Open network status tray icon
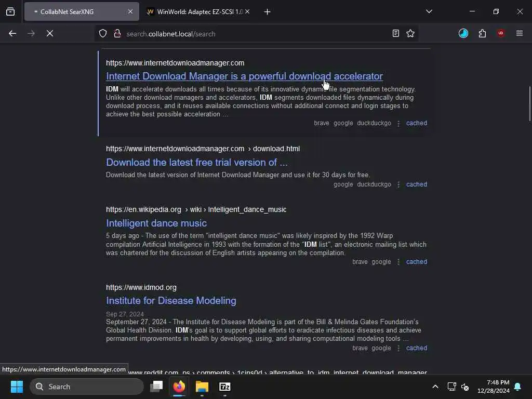The height and width of the screenshot is (399, 532). pos(451,387)
